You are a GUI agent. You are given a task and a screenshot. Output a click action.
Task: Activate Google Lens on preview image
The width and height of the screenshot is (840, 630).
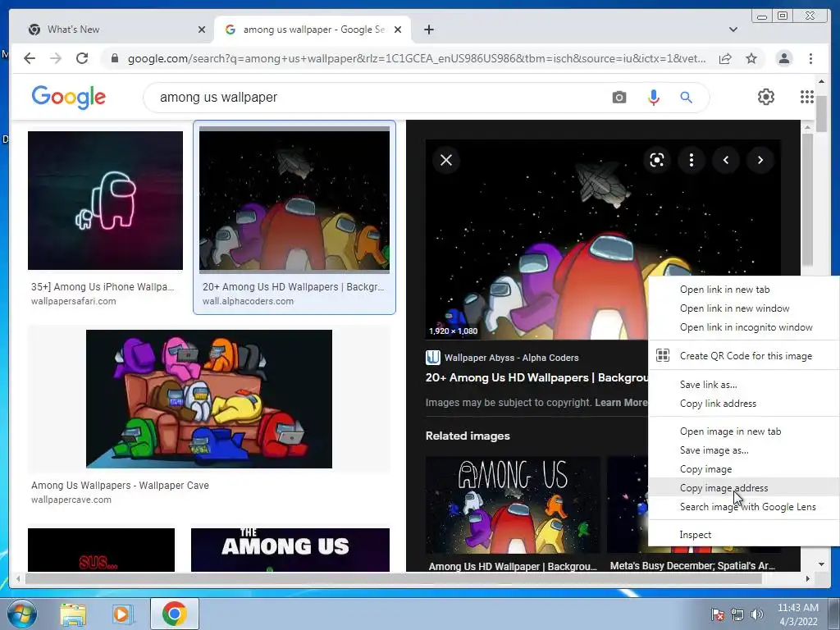(x=657, y=160)
